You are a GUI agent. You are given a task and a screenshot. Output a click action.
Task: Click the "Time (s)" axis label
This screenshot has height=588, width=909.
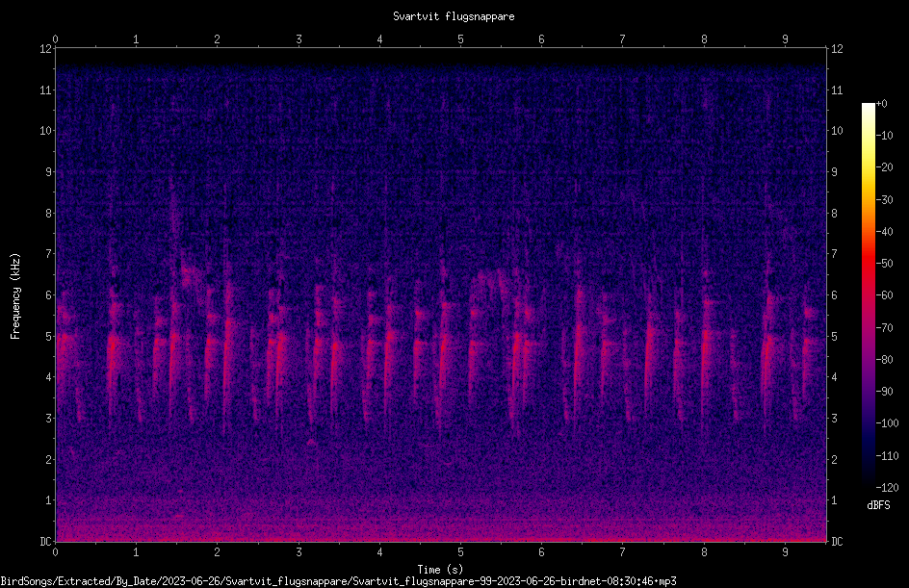(x=440, y=570)
